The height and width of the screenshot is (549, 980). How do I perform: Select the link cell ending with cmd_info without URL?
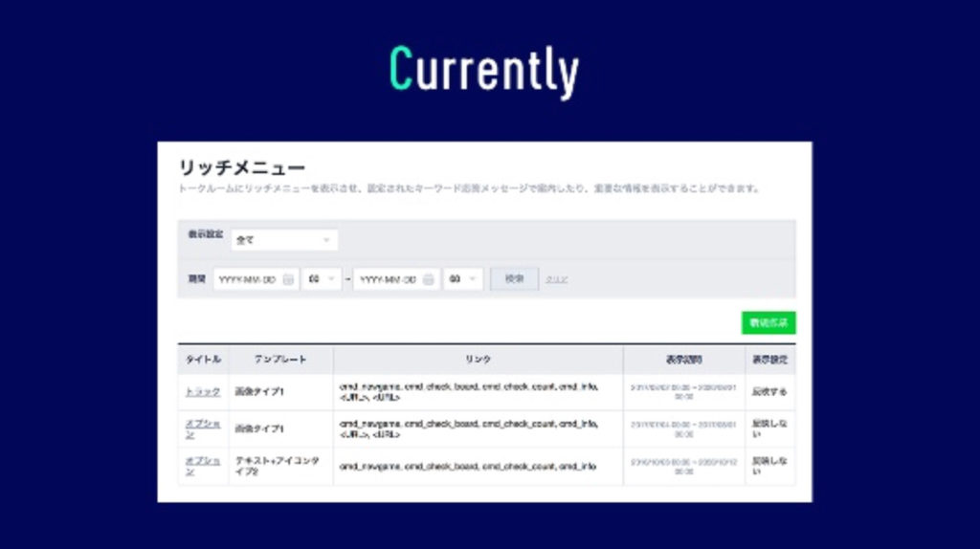[x=479, y=466]
